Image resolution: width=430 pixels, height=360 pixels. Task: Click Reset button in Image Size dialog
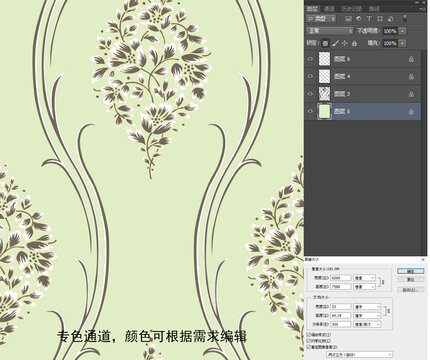(411, 280)
